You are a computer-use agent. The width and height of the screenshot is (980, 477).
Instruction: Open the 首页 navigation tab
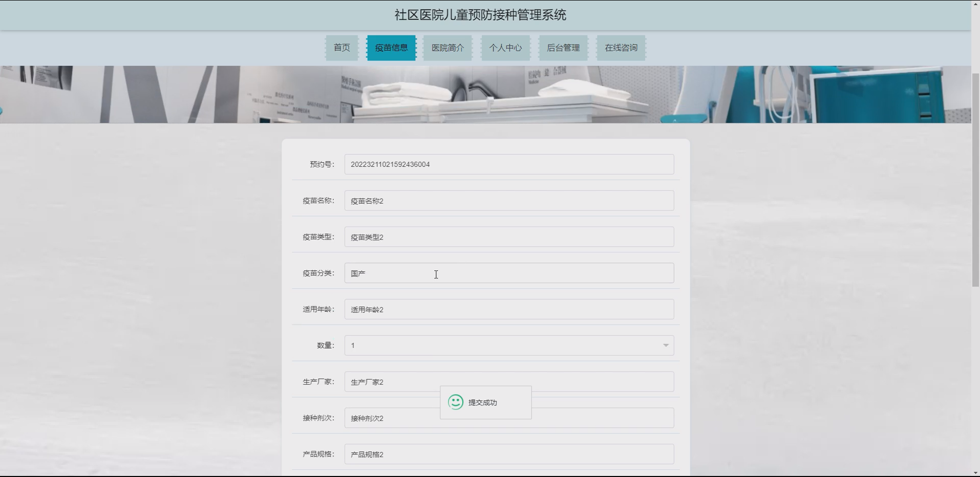342,48
